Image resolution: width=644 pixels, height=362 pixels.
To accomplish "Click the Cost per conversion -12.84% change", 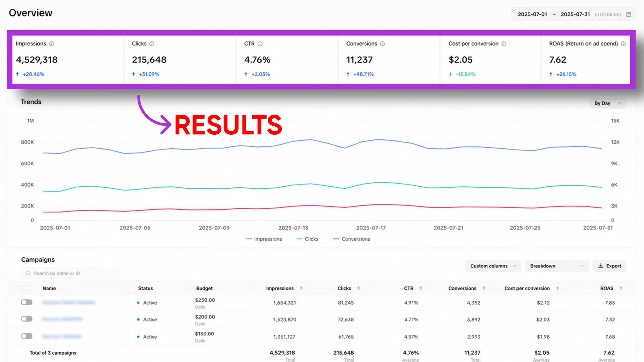I will [x=466, y=74].
